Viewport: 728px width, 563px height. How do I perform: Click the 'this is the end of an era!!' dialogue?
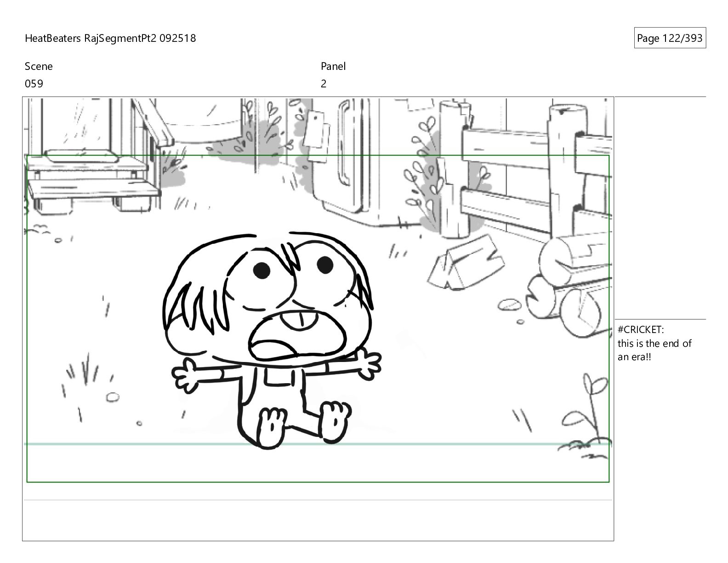[654, 350]
